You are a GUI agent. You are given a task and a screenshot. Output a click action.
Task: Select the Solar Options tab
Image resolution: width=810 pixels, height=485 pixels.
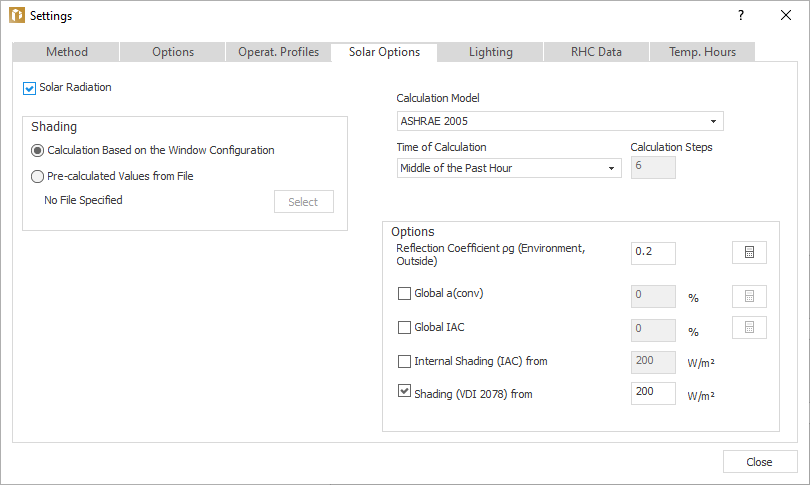point(384,52)
